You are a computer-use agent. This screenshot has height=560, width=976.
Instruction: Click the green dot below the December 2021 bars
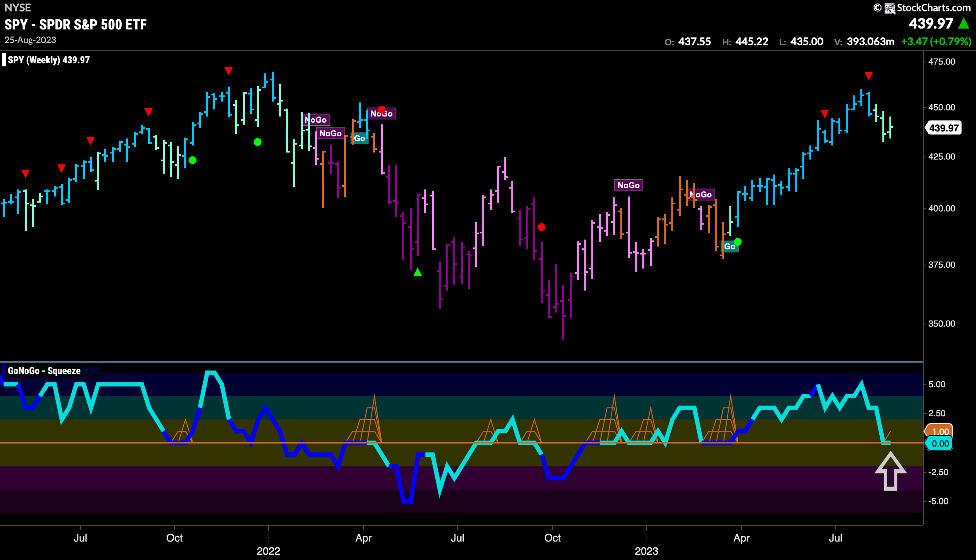[258, 142]
